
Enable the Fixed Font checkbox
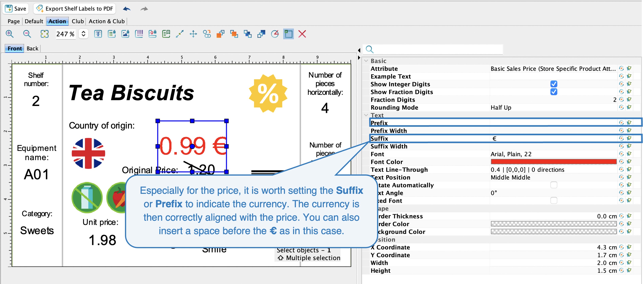coord(554,200)
